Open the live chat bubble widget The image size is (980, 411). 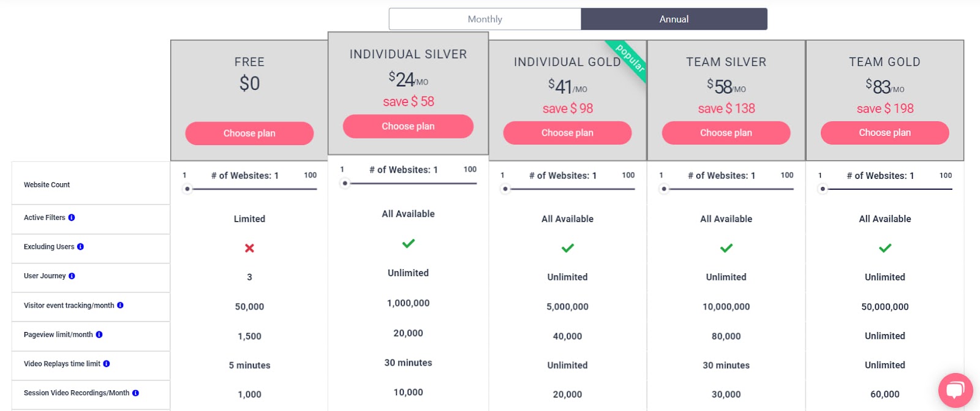[955, 390]
